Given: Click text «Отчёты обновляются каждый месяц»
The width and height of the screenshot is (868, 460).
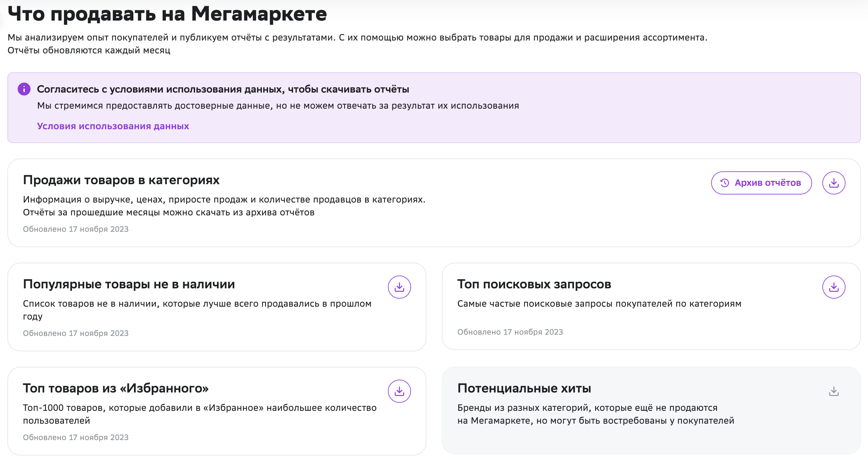Looking at the screenshot, I should click(89, 50).
